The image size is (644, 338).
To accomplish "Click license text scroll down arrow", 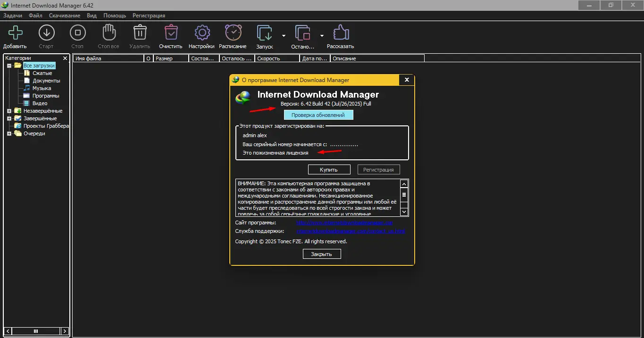I will click(404, 212).
